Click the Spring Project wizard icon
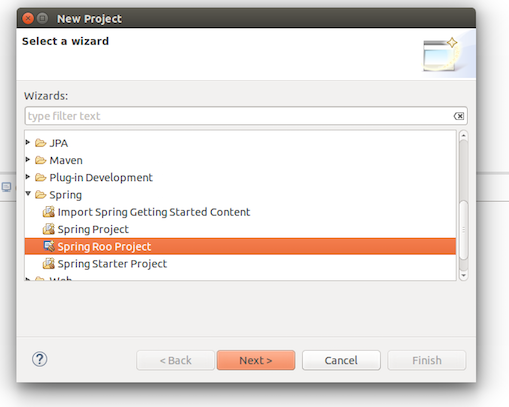Screen dimensions: 509x407 49,229
